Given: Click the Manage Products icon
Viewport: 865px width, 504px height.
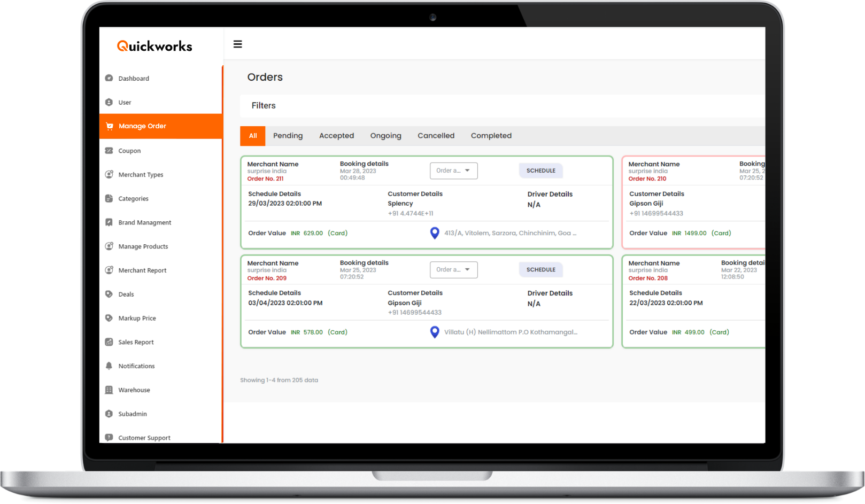Looking at the screenshot, I should [x=109, y=246].
